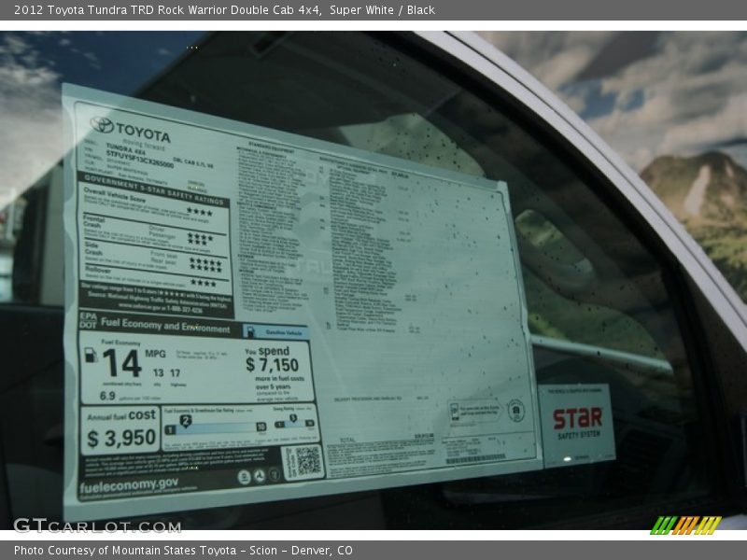Click the Gasoline Vehicle blue label

point(275,332)
